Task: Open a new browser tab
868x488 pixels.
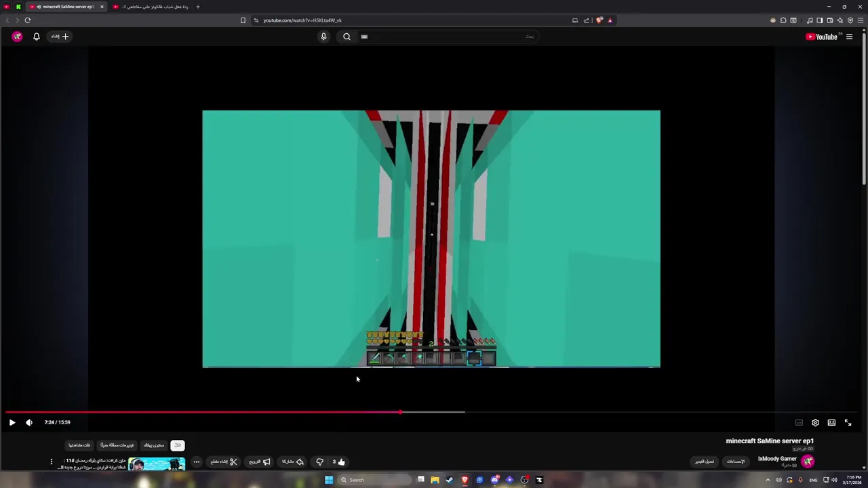Action: 198,7
